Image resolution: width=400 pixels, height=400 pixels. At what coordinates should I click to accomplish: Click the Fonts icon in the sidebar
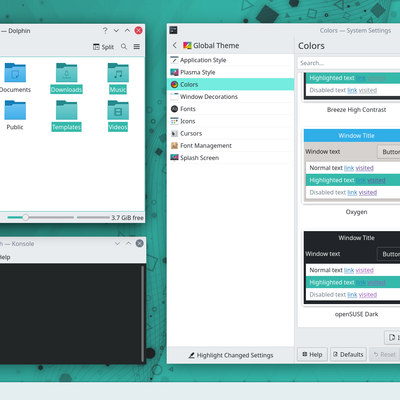click(x=174, y=109)
